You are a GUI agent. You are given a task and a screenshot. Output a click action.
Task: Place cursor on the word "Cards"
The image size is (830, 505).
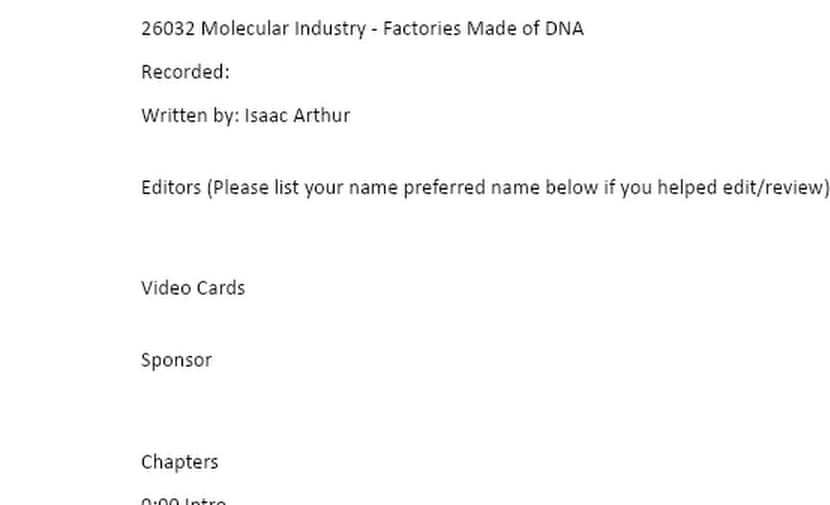(x=220, y=288)
